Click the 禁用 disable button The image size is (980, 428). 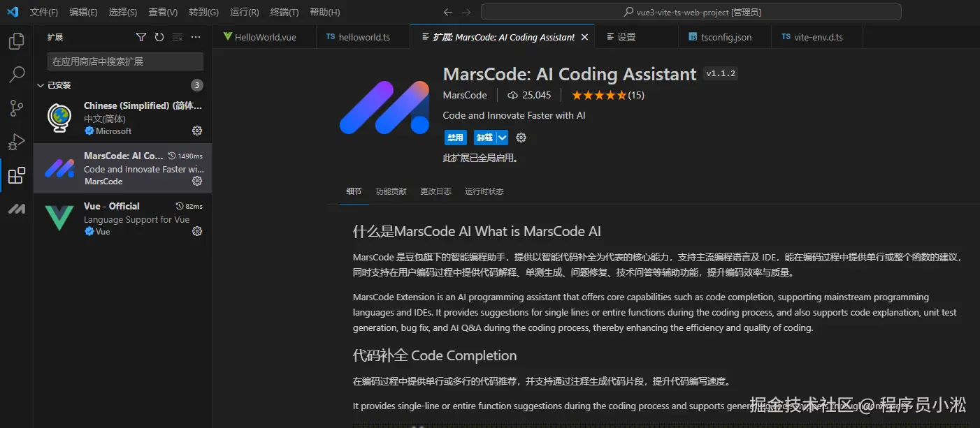click(455, 138)
